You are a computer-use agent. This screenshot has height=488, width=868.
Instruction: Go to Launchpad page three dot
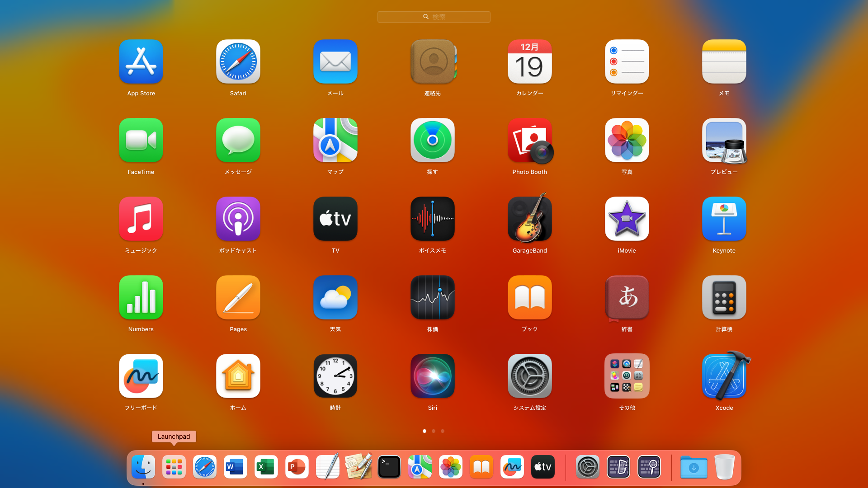coord(443,431)
